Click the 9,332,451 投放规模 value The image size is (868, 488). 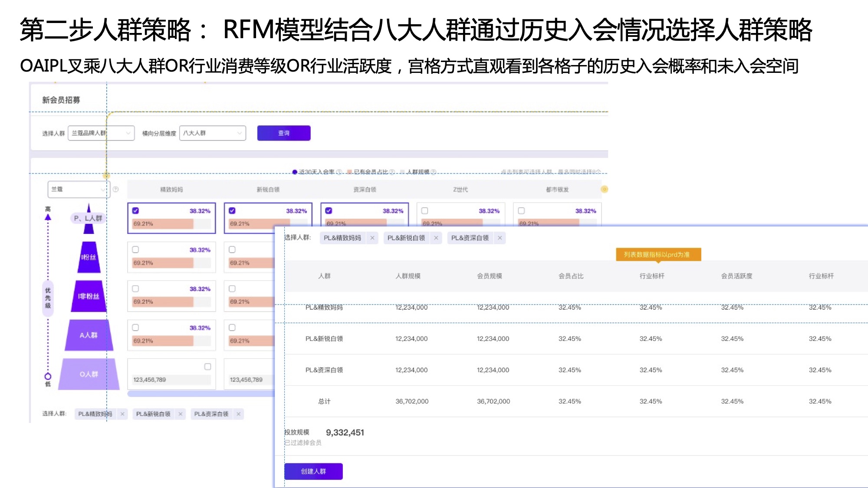point(345,432)
